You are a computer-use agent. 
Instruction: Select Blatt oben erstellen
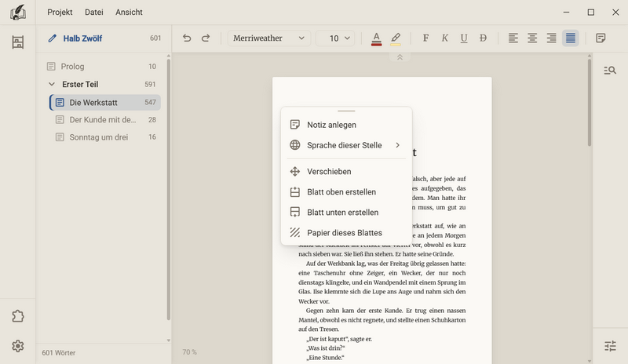pos(346,192)
